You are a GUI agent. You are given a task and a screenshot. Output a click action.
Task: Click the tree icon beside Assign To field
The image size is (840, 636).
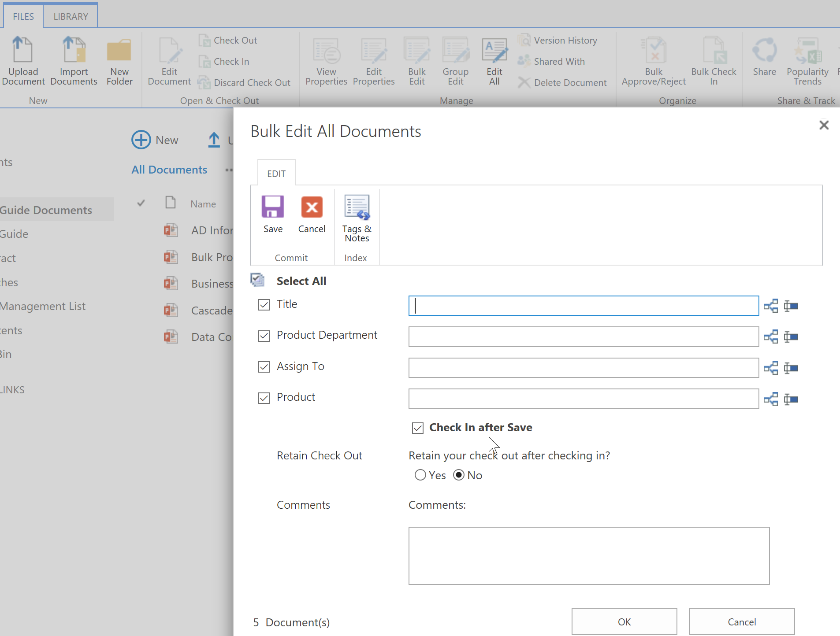(x=771, y=368)
